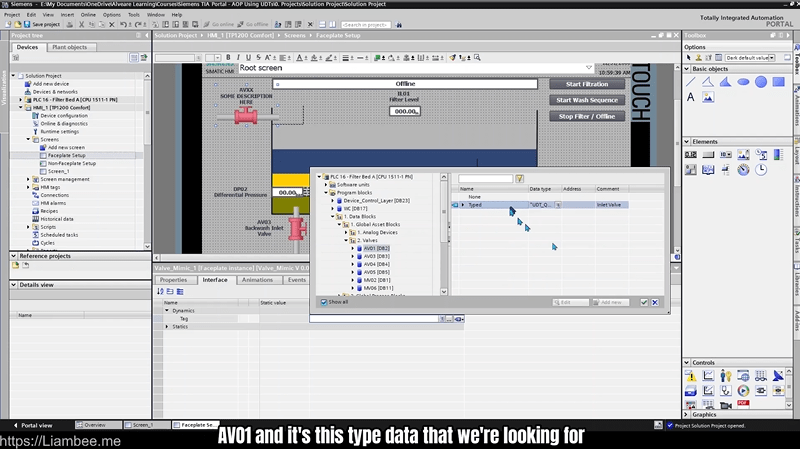Select the Text field 'A' object
The width and height of the screenshot is (800, 449).
click(691, 97)
